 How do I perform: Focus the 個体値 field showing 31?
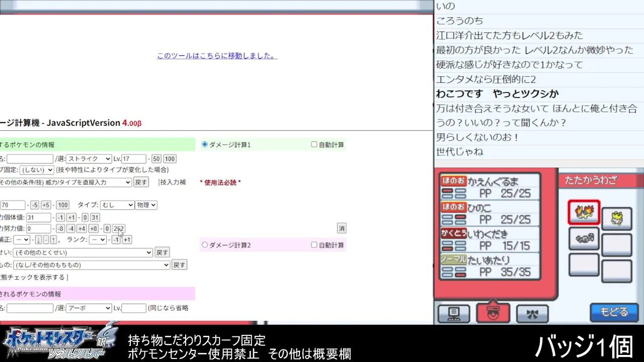coord(38,218)
